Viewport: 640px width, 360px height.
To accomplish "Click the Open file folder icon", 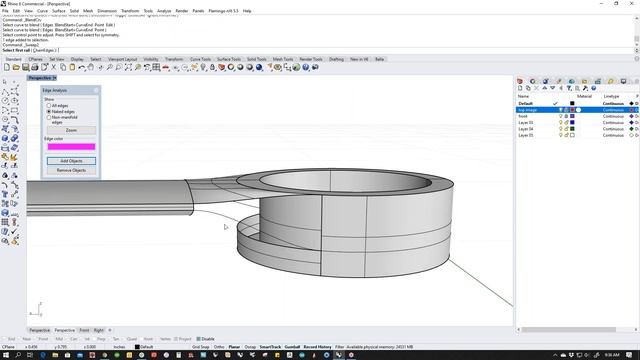I will 16,67.
